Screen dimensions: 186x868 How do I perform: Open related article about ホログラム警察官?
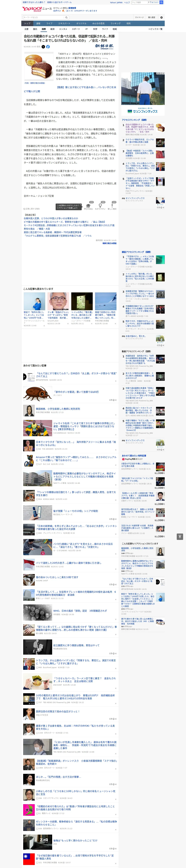tap(58, 236)
